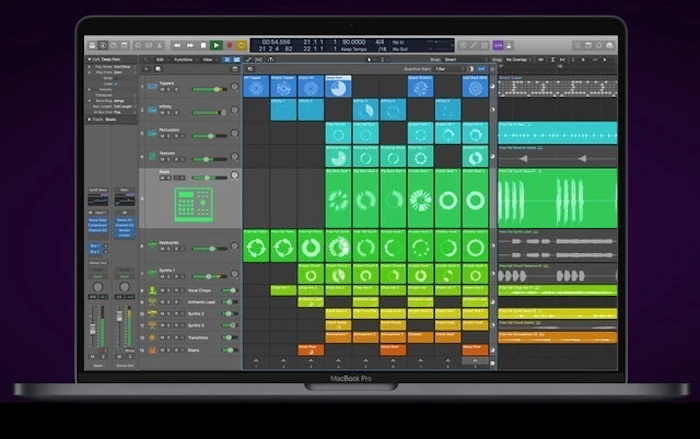The image size is (700, 439).
Task: Select the Transitions track icon
Action: tap(152, 338)
